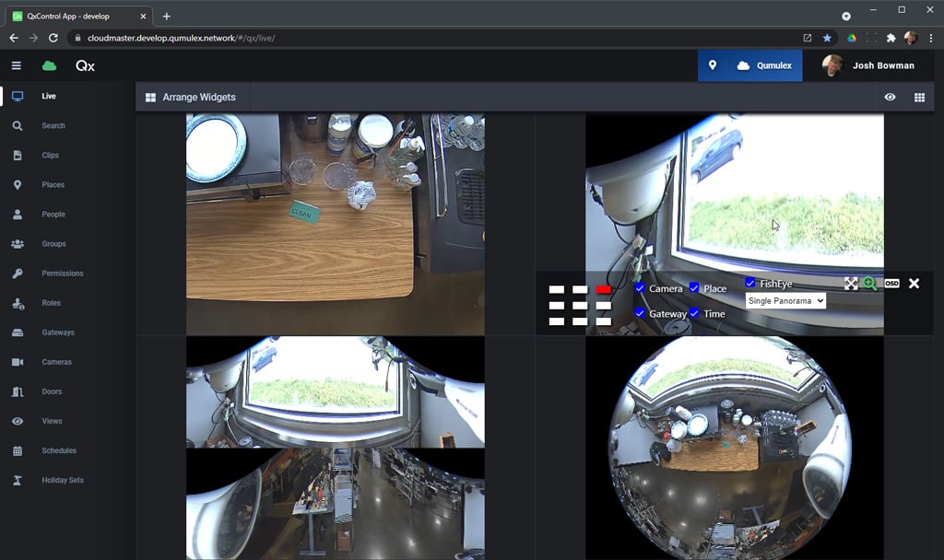944x560 pixels.
Task: Uncheck the Gateway overlay checkbox
Action: pos(640,313)
